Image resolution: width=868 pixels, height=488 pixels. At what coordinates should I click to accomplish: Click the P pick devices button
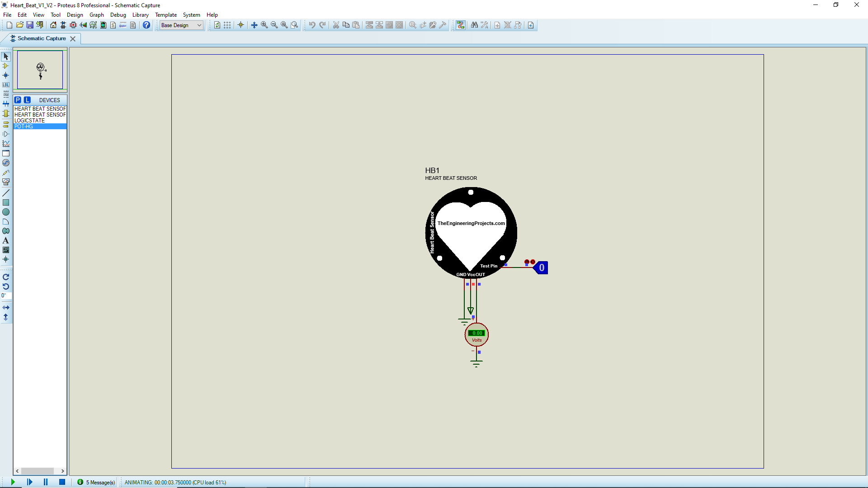coord(18,100)
